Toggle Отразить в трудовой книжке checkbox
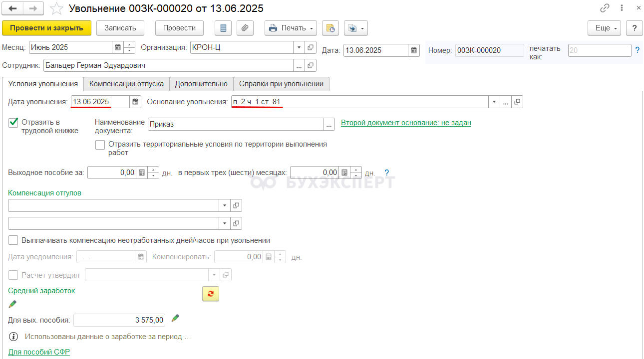 (x=13, y=122)
